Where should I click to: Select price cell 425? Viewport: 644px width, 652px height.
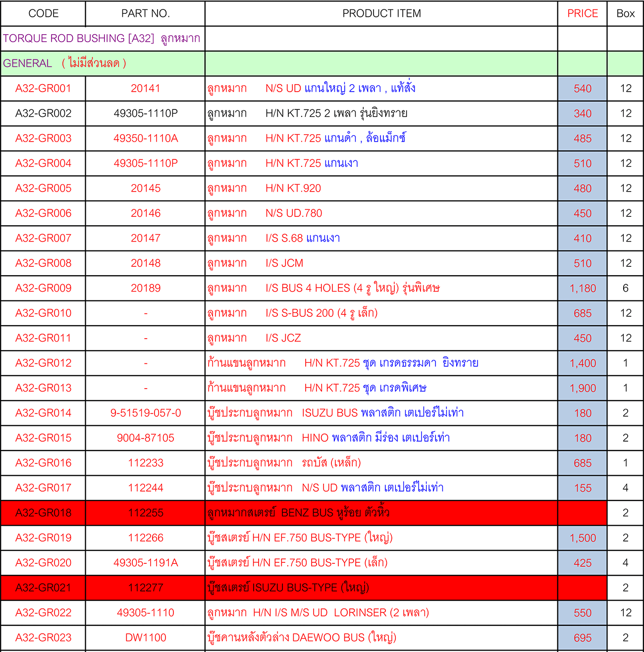(x=583, y=563)
